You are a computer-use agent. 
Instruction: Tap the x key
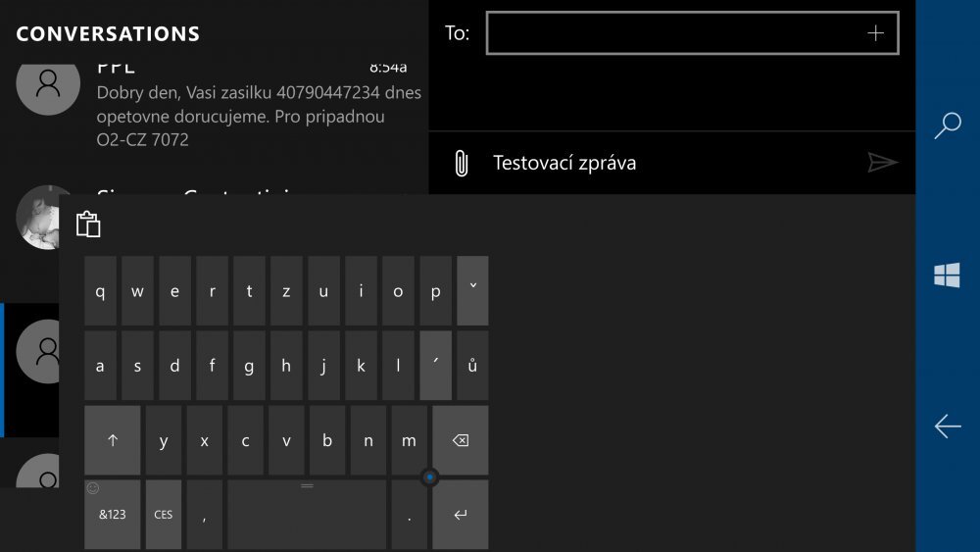point(205,440)
